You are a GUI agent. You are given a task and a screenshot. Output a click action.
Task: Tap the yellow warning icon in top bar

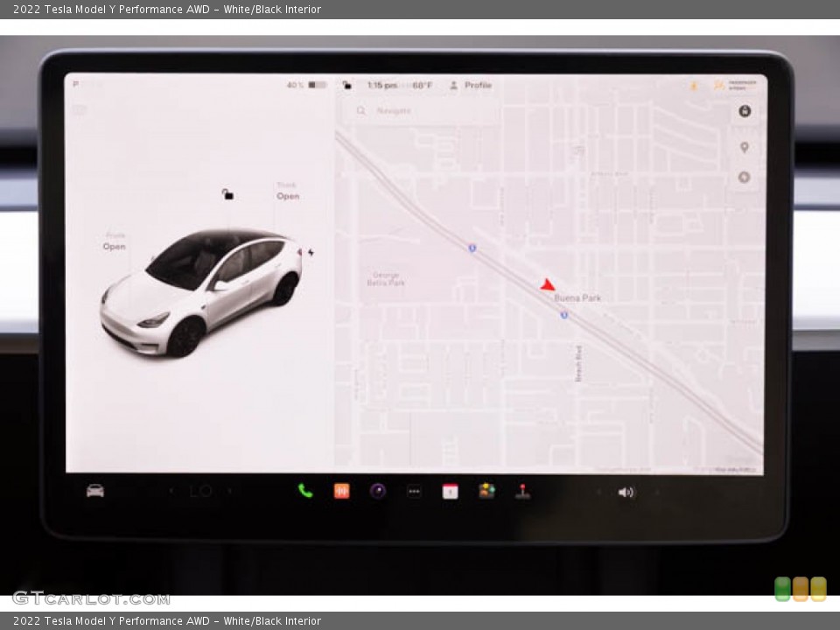click(x=694, y=86)
